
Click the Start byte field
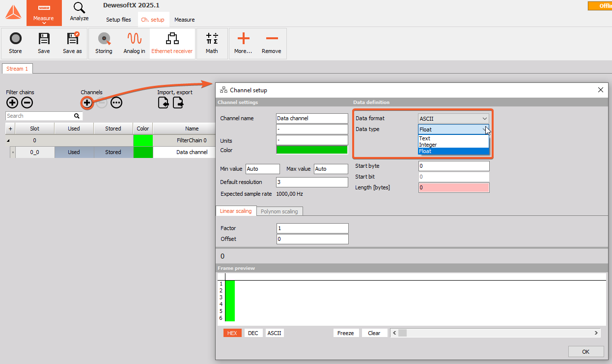pos(454,166)
